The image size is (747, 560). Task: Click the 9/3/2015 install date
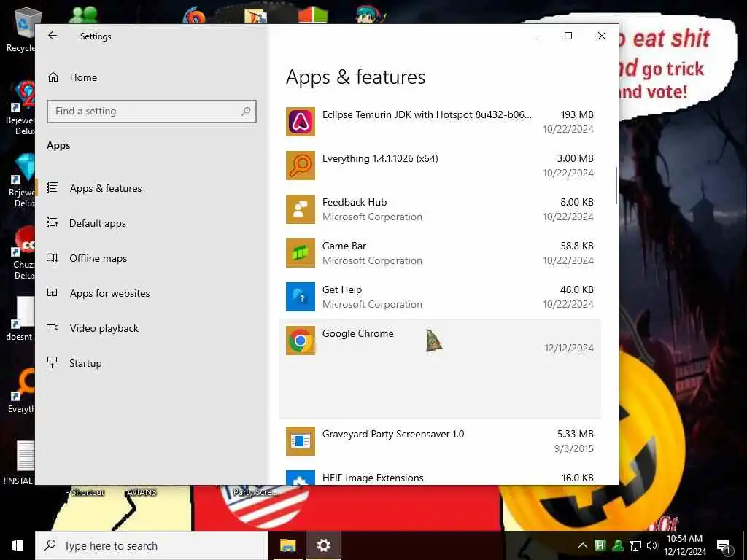coord(573,448)
